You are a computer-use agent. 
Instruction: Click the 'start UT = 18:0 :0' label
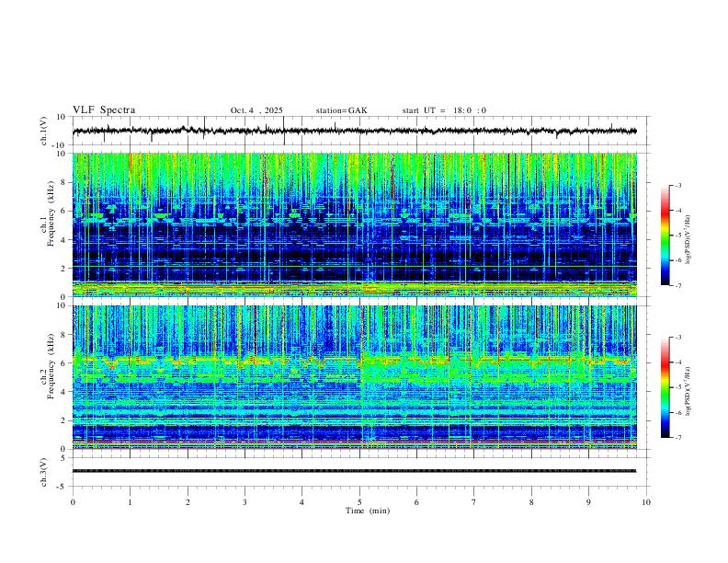pyautogui.click(x=444, y=110)
